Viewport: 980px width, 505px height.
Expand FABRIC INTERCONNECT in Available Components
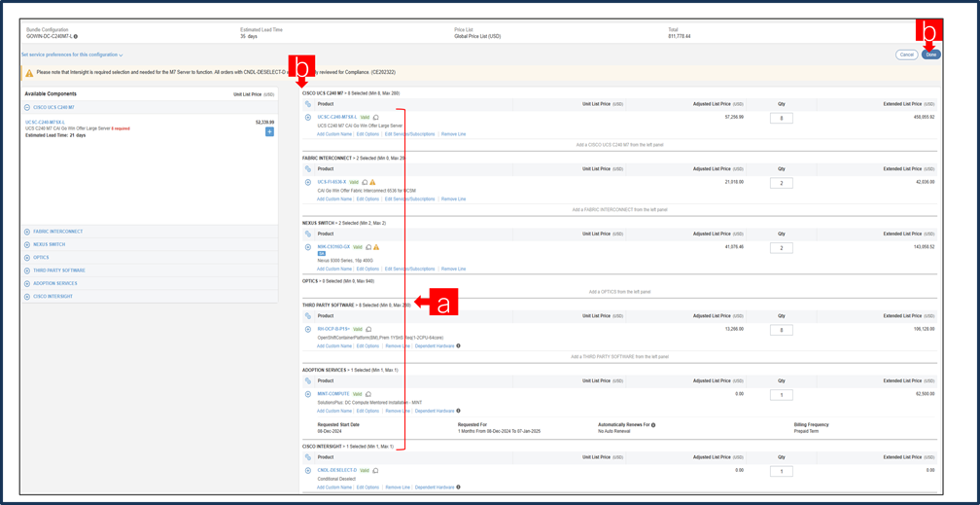click(x=27, y=232)
